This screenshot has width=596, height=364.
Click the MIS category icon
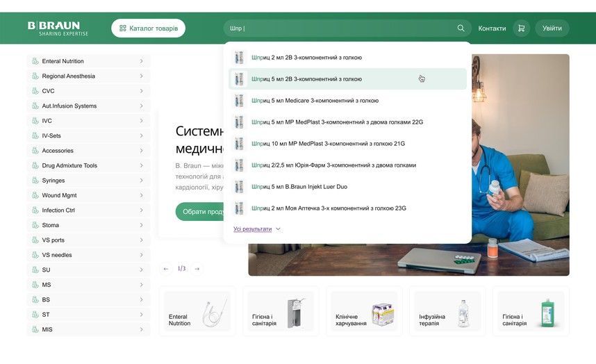pos(35,329)
